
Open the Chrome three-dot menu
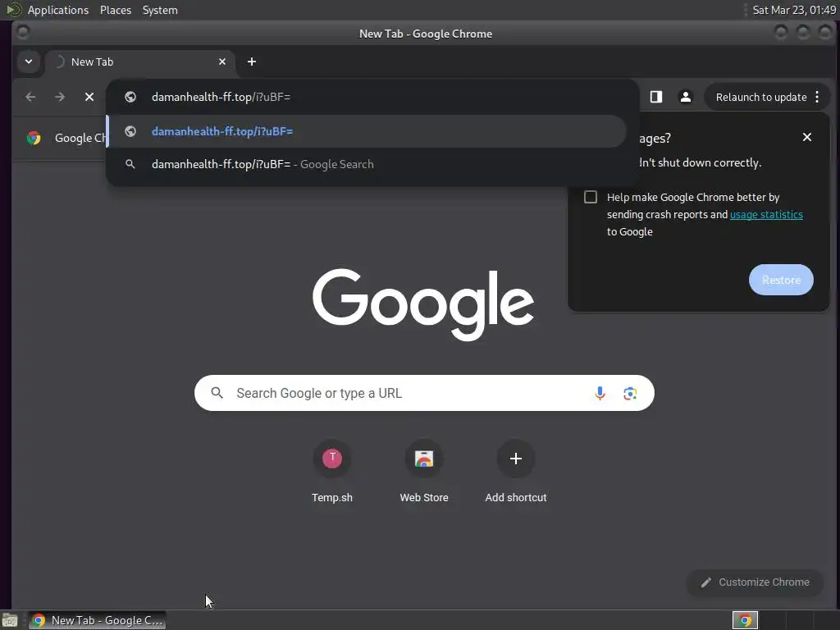coord(817,97)
